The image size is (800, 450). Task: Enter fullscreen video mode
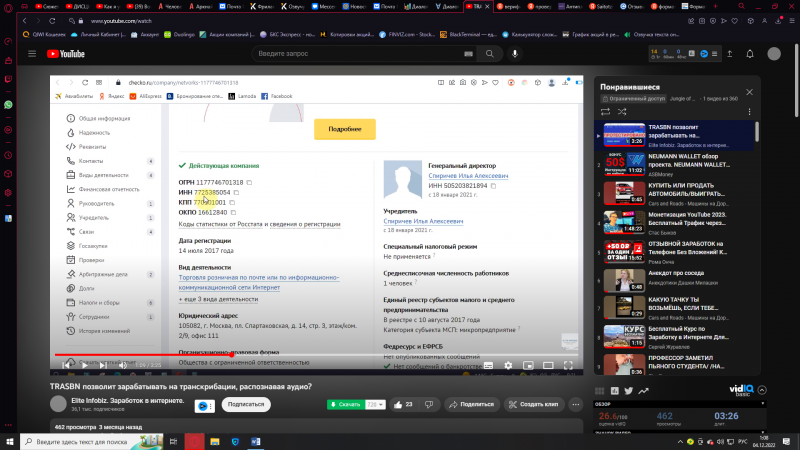click(568, 365)
